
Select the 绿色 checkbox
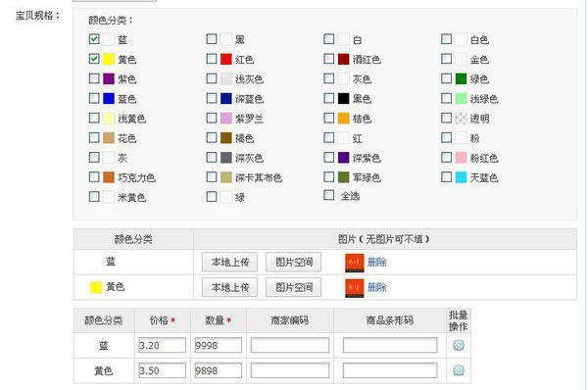pos(446,78)
